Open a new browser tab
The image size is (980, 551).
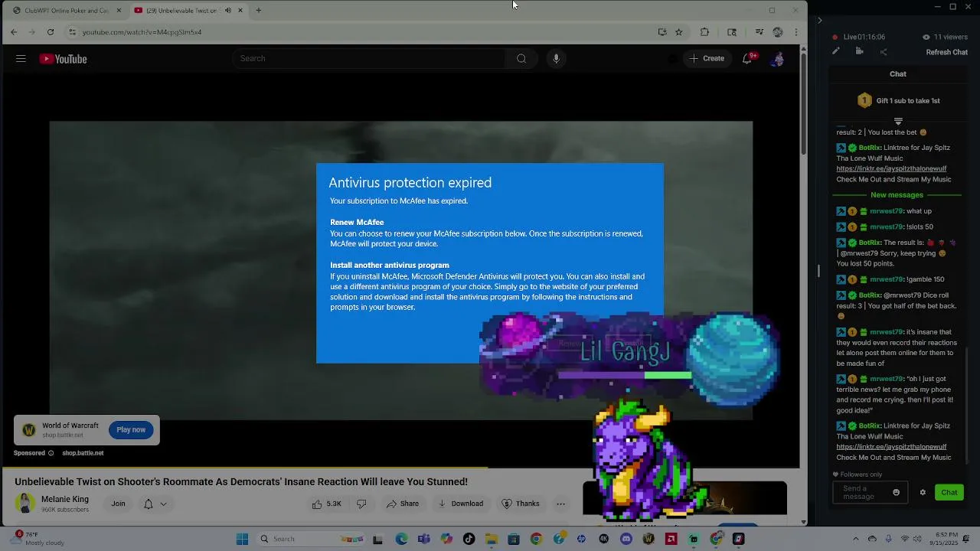[x=258, y=11]
